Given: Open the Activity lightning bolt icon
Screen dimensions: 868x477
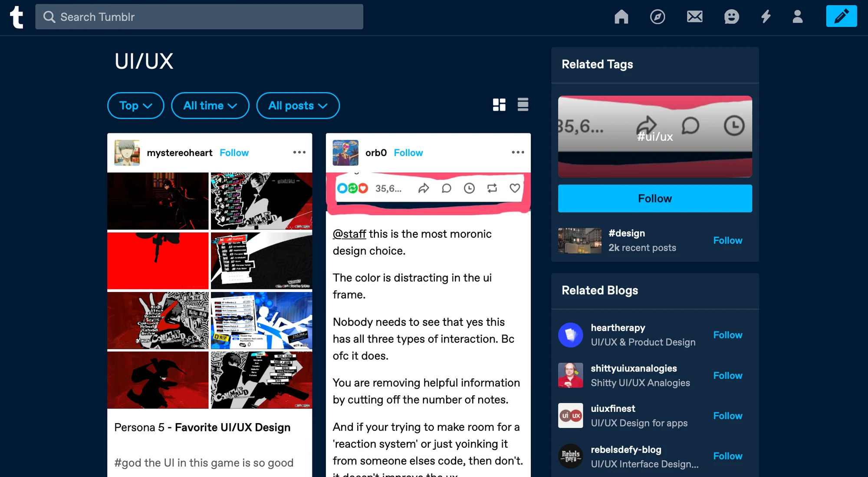Looking at the screenshot, I should (766, 17).
